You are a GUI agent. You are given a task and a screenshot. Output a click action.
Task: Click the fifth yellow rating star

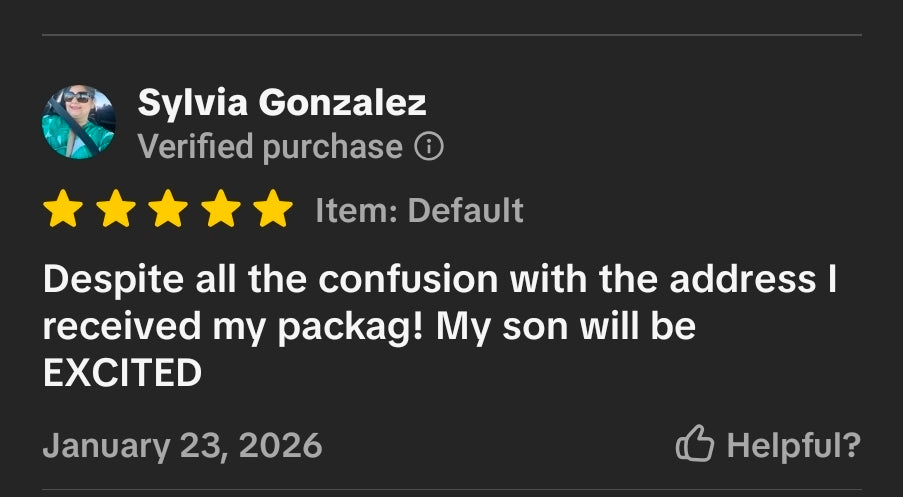(273, 208)
